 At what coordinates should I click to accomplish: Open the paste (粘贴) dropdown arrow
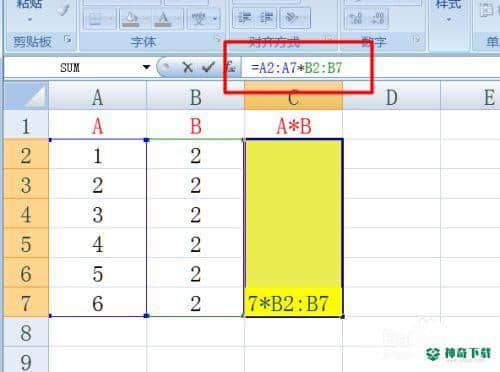tap(30, 20)
